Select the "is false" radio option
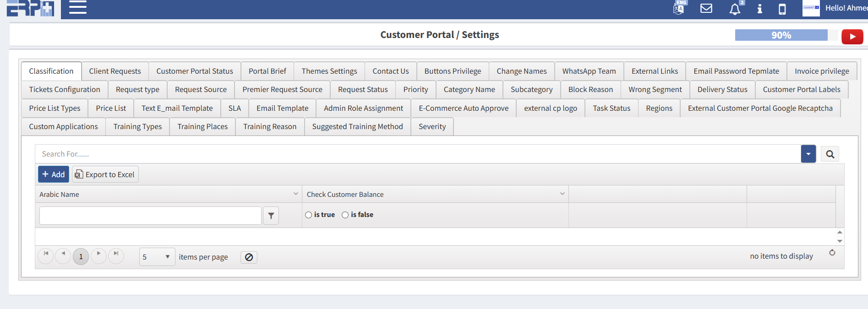Image resolution: width=868 pixels, height=309 pixels. [x=345, y=215]
